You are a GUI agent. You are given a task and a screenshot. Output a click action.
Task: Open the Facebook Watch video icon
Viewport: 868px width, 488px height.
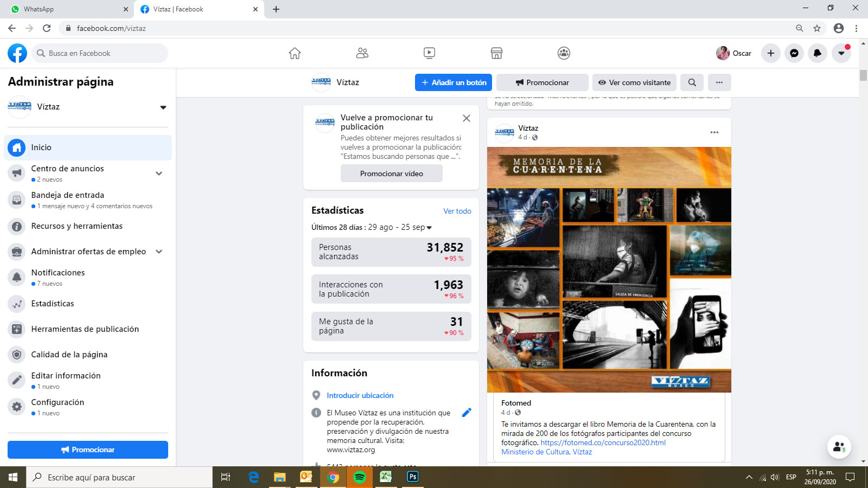click(429, 53)
